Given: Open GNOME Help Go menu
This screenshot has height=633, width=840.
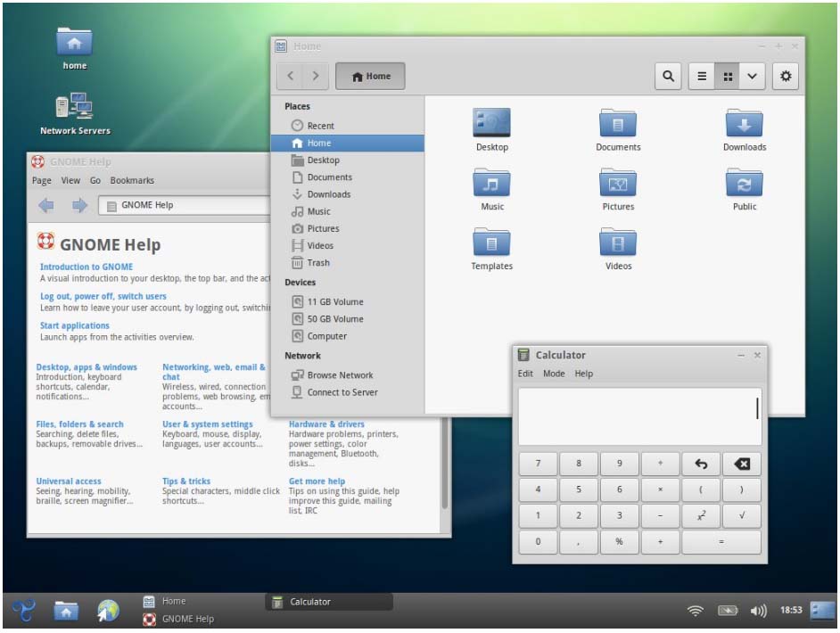Looking at the screenshot, I should 95,180.
